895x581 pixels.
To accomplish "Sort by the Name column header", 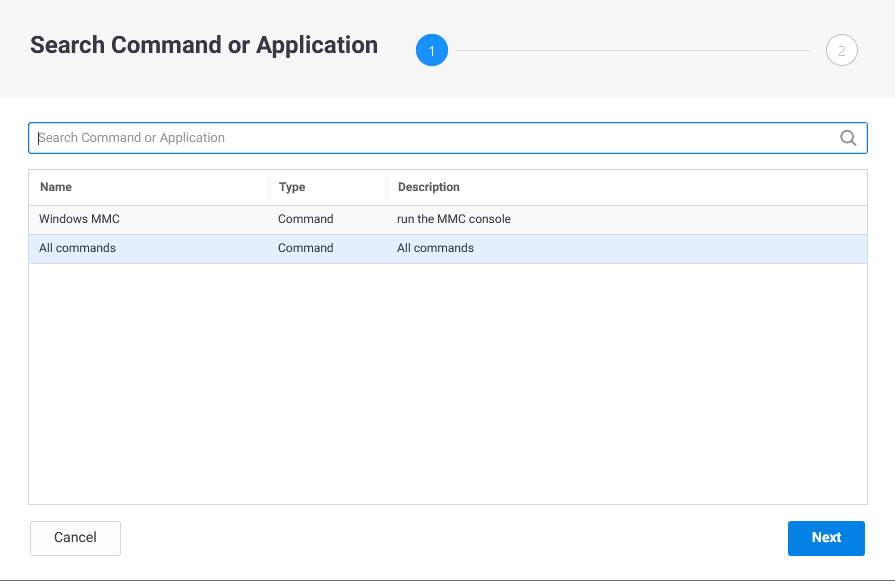I will 56,187.
